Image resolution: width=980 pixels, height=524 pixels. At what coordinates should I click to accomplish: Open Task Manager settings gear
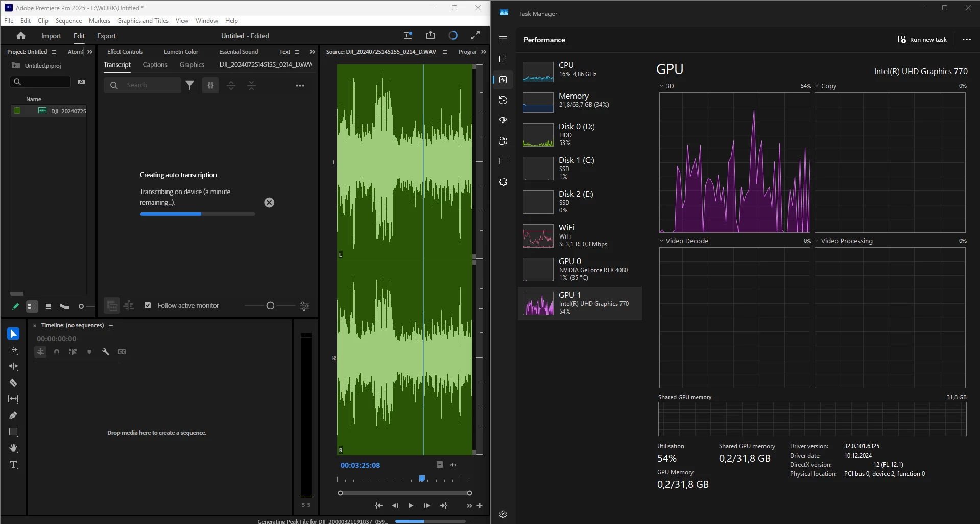[x=503, y=514]
